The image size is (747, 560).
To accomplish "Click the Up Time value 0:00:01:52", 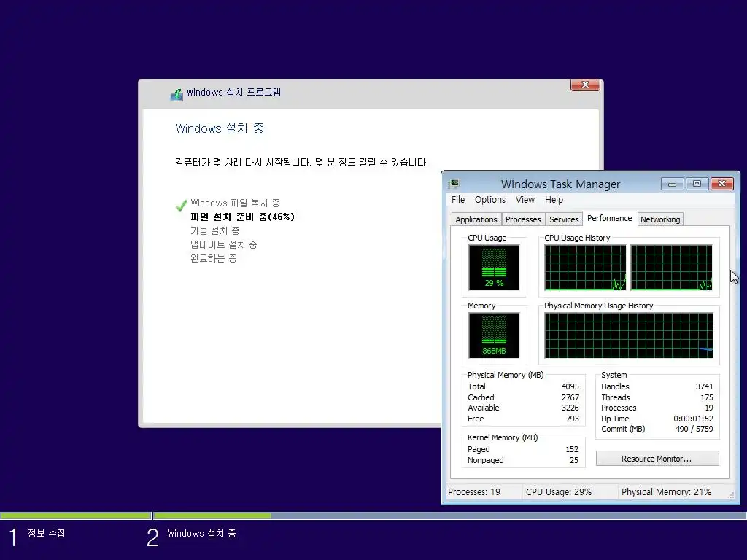I will pos(693,419).
